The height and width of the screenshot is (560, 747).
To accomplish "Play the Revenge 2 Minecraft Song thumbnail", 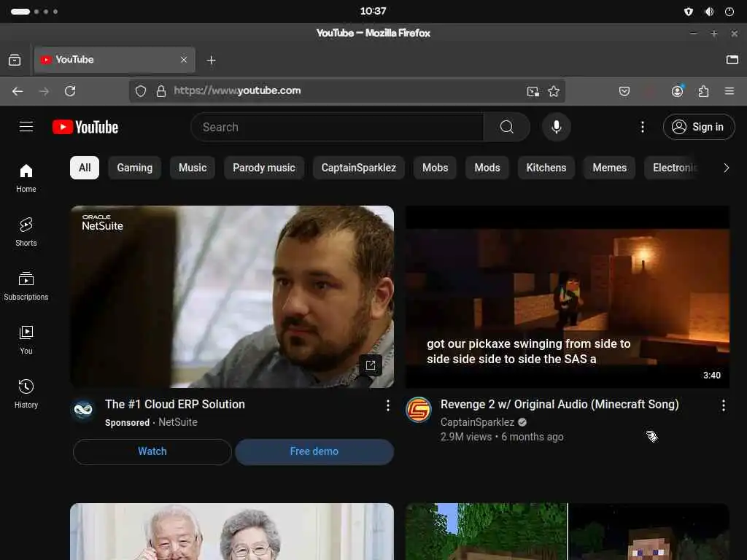I will pyautogui.click(x=567, y=296).
